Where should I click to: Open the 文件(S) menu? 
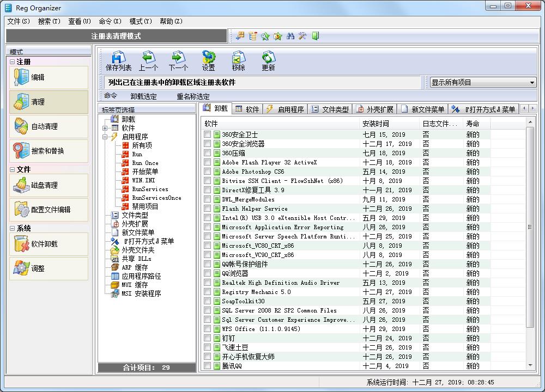click(19, 21)
